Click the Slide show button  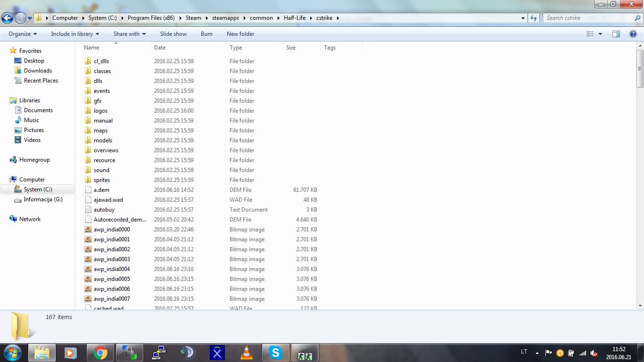(x=173, y=34)
